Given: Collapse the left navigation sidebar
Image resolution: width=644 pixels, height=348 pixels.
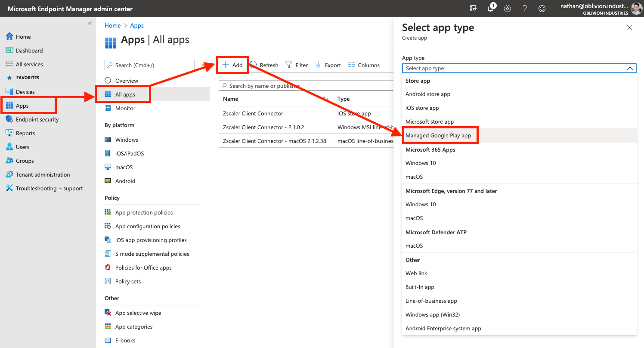Looking at the screenshot, I should point(90,23).
